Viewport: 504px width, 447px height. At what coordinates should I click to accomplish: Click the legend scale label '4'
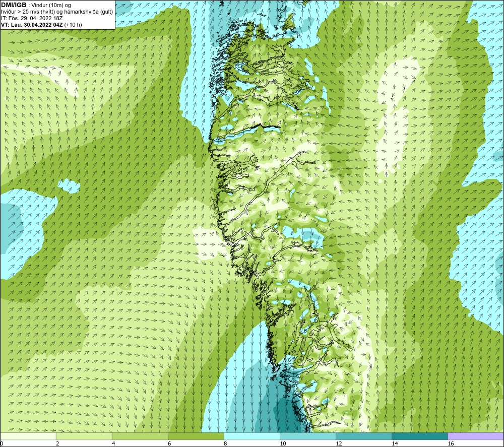[113, 443]
